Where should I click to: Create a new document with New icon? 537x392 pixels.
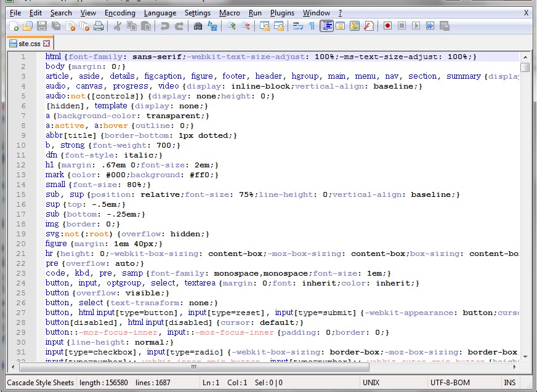[14, 26]
